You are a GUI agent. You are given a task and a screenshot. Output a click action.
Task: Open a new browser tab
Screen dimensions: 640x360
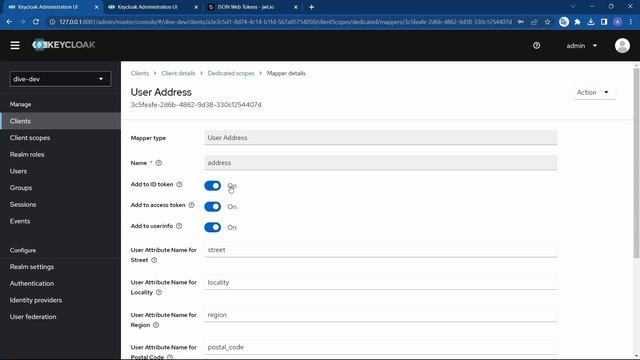311,7
